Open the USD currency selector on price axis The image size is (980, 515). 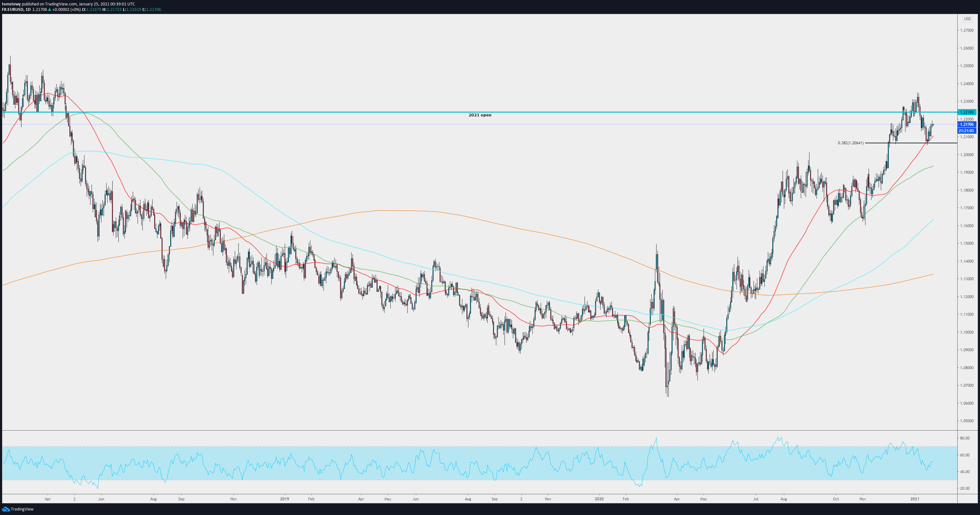click(967, 19)
